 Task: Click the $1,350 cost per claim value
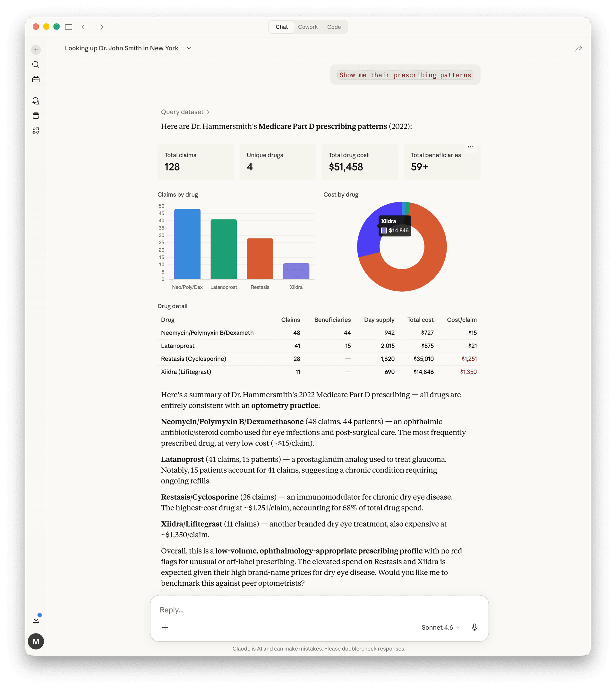pos(468,372)
